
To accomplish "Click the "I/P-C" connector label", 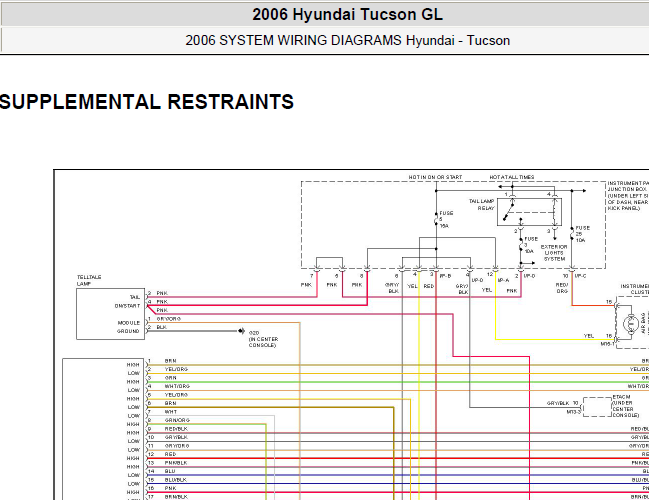I will click(580, 276).
